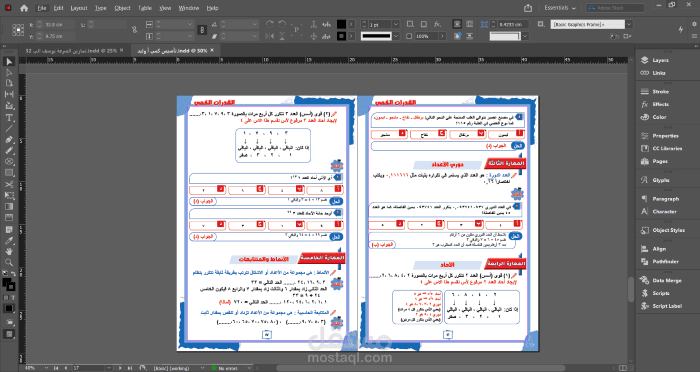Select the Scissors tool

(x=9, y=184)
